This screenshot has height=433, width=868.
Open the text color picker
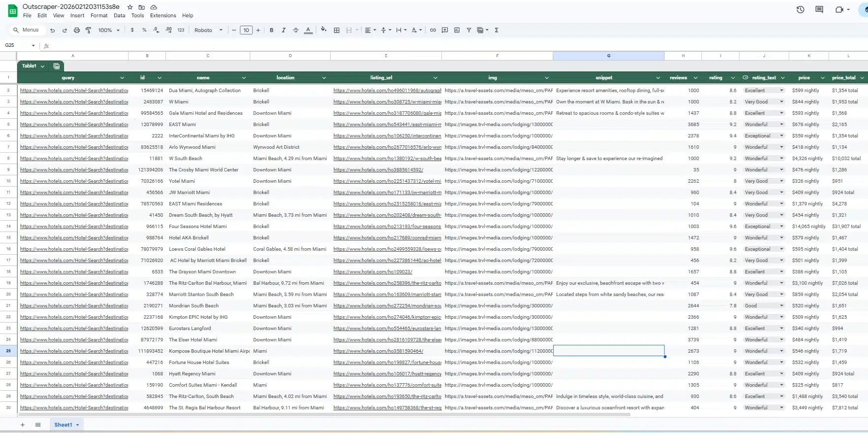308,30
